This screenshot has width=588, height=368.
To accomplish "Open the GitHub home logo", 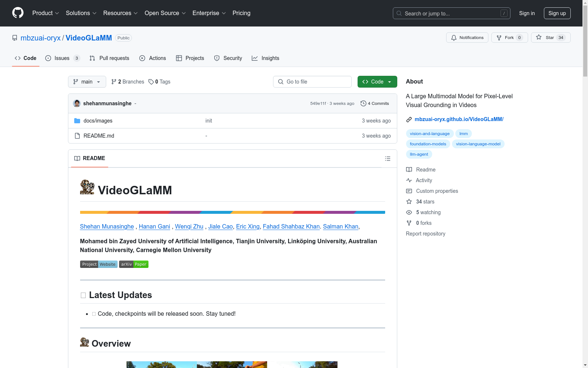I will coord(18,13).
